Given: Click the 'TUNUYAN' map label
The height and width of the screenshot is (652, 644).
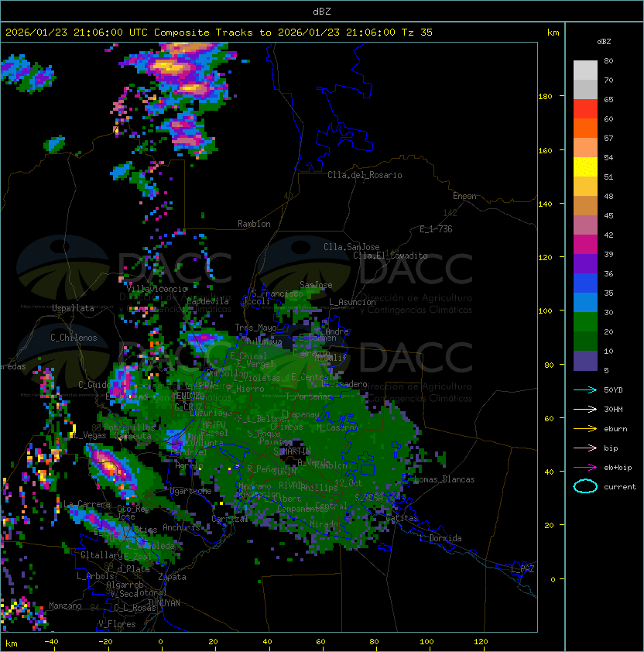Looking at the screenshot, I should click(164, 603).
